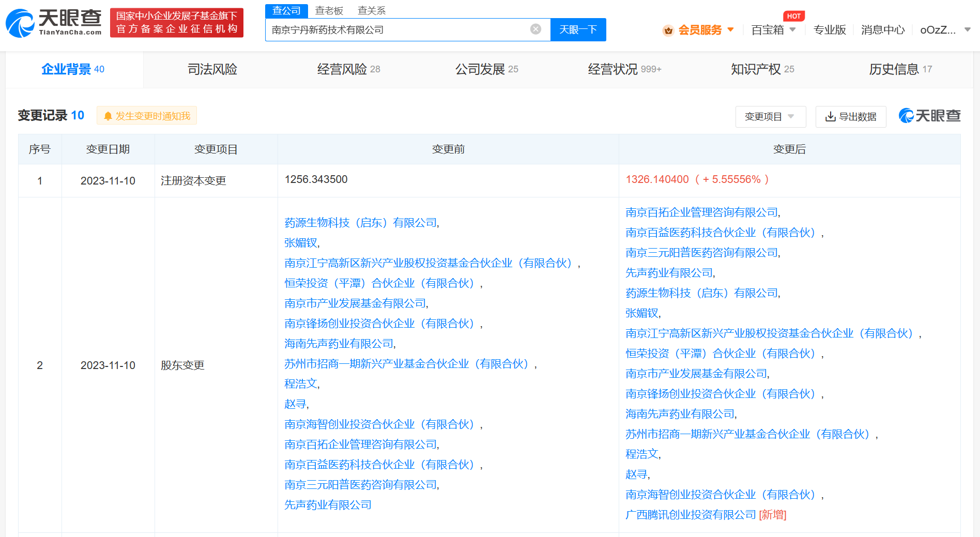
Task: Click the bell icon for change notifications
Action: (x=108, y=116)
